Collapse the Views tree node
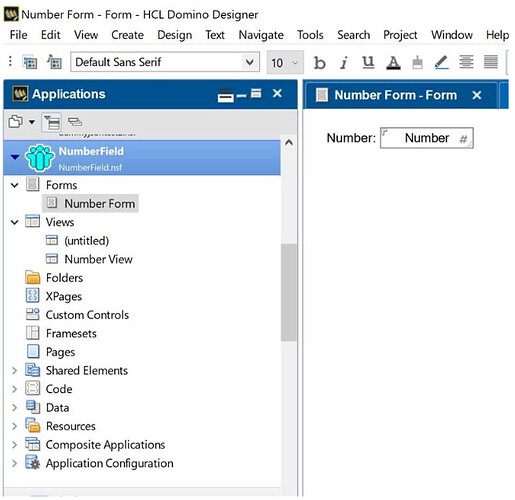The height and width of the screenshot is (500, 515). pyautogui.click(x=14, y=222)
